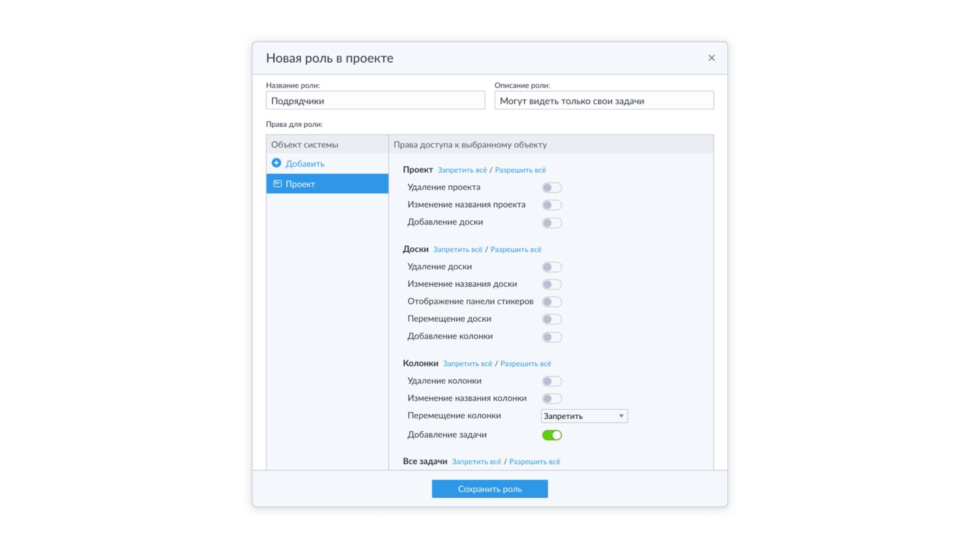Click the blue plus icon beside Добавить
Viewport: 980px width, 550px height.
tap(276, 163)
